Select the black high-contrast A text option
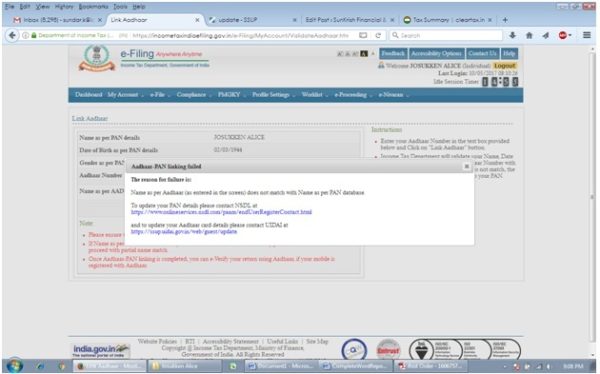This screenshot has width=600, height=374. (364, 54)
